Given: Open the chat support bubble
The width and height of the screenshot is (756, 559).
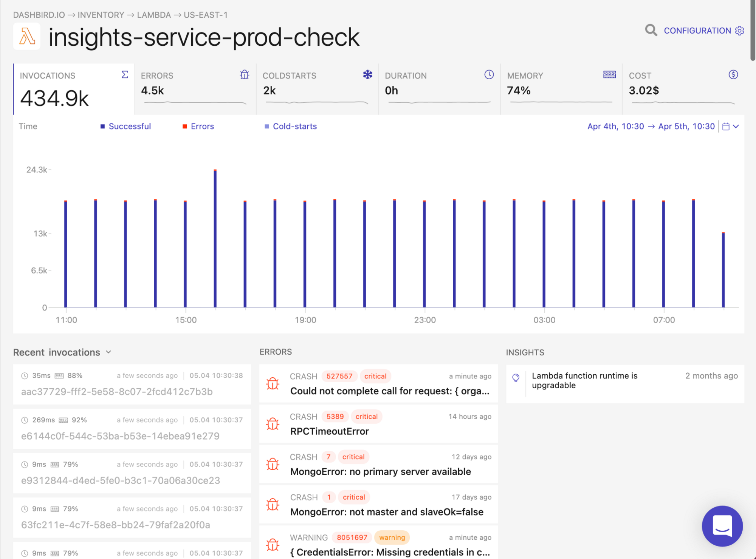Looking at the screenshot, I should click(x=722, y=525).
